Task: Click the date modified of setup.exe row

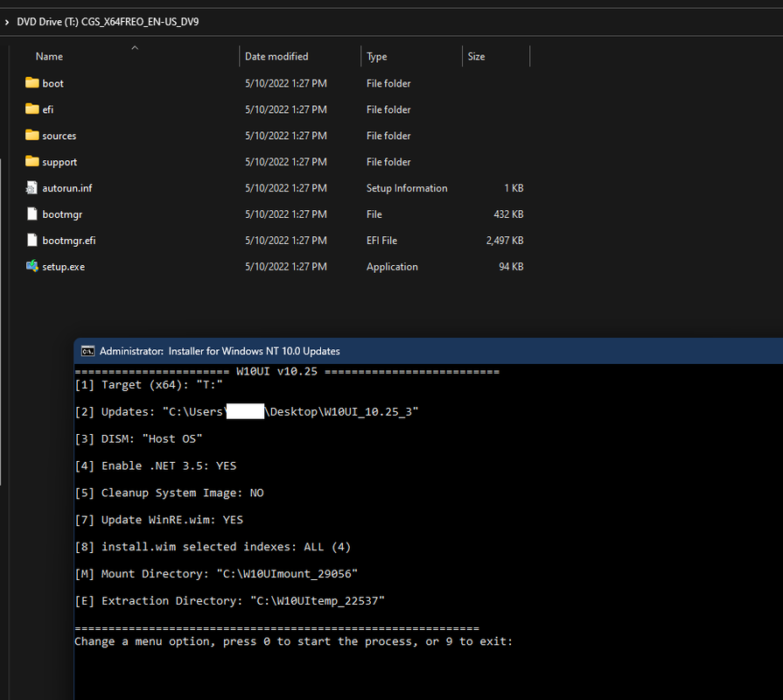Action: click(x=285, y=267)
